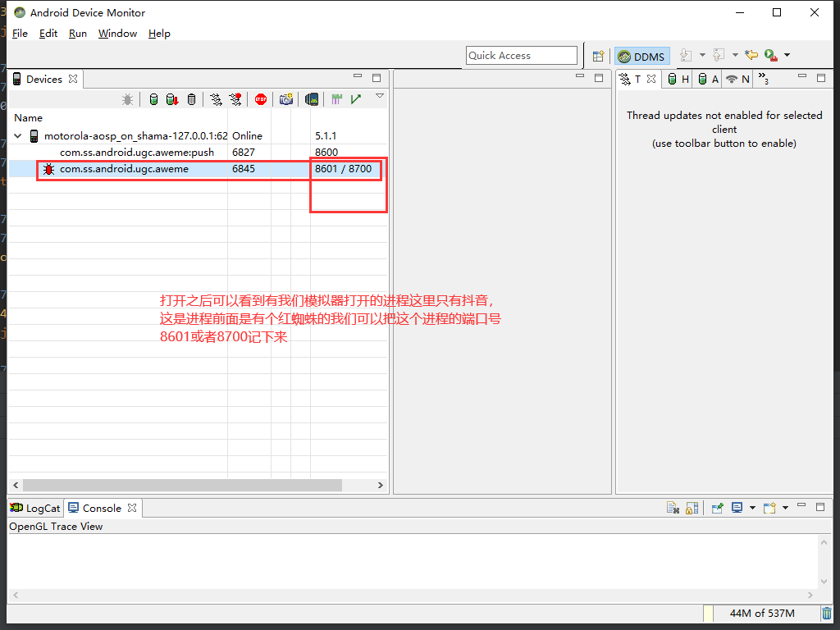Click the Dump View Hierarchy icon

312,99
